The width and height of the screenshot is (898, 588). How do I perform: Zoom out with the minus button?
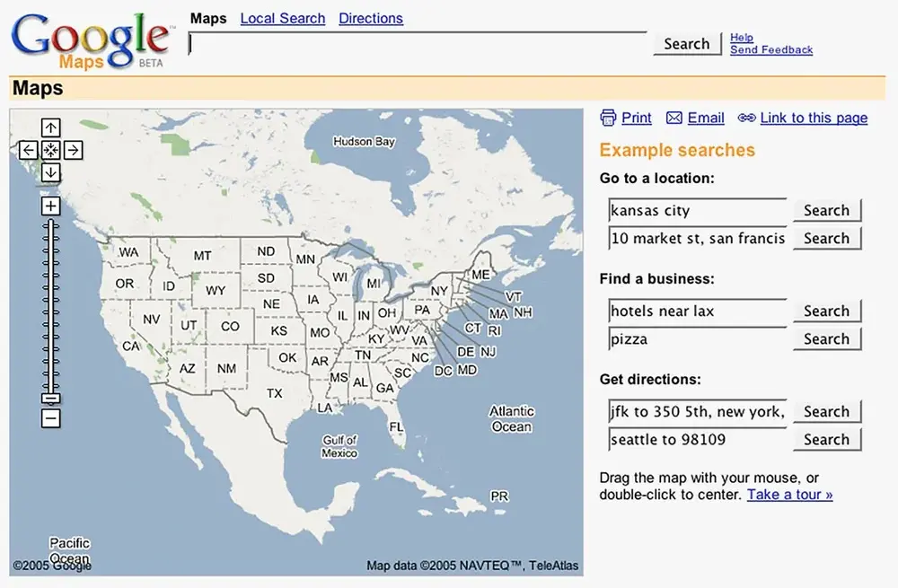51,418
